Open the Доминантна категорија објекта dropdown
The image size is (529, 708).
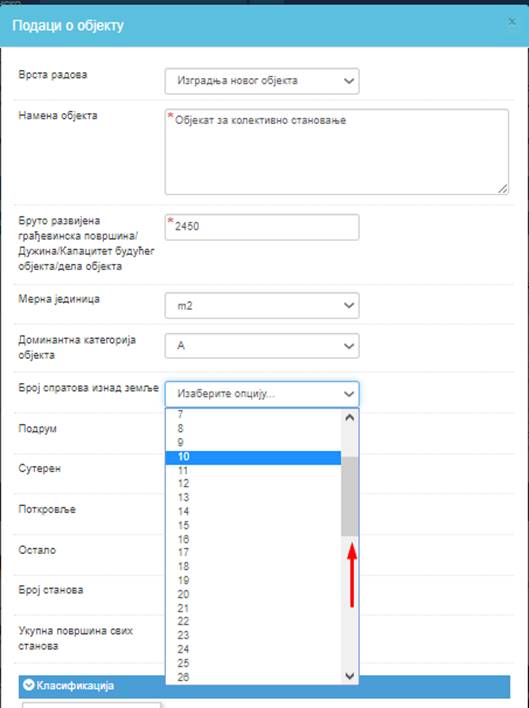point(262,346)
